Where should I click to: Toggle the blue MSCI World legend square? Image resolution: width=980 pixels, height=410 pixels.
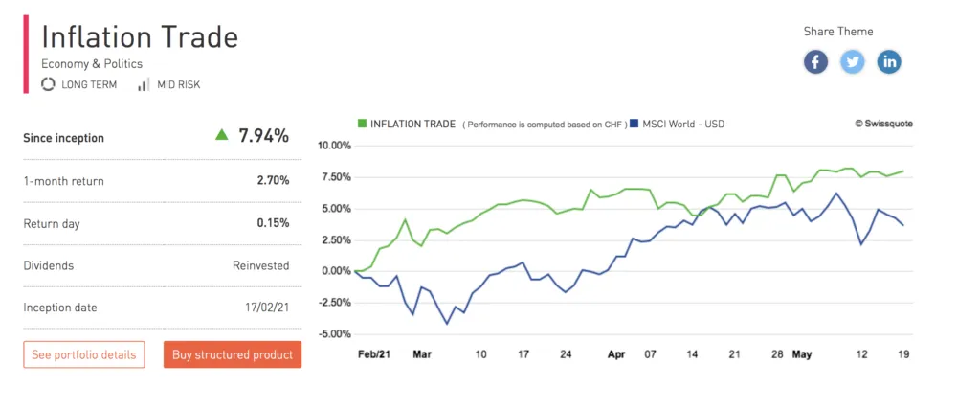(635, 124)
